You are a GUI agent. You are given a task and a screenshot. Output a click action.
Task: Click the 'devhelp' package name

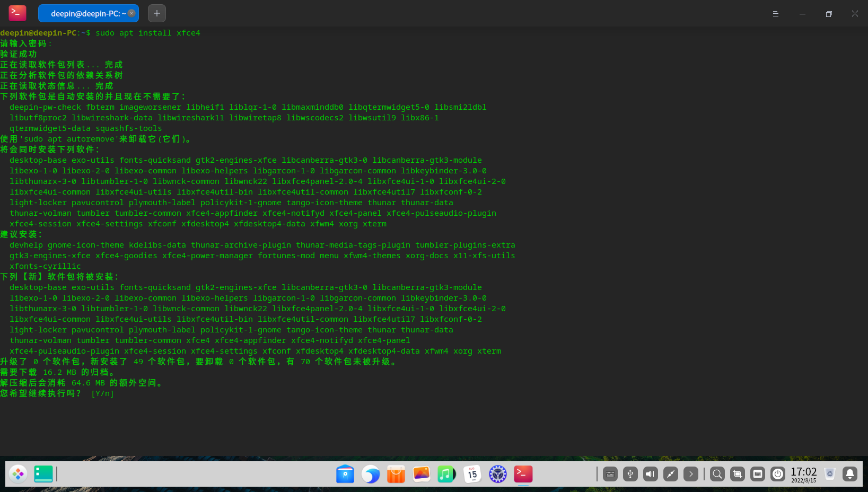click(26, 245)
